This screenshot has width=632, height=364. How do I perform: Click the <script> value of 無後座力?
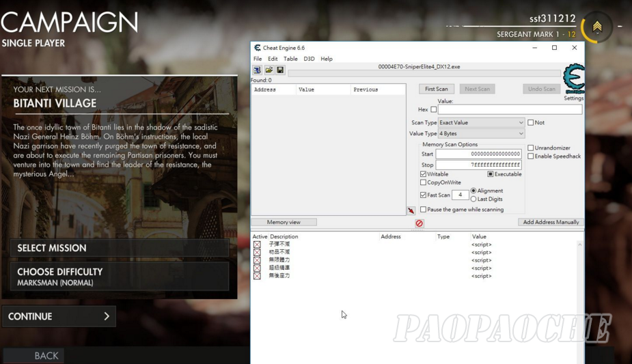[x=482, y=276]
